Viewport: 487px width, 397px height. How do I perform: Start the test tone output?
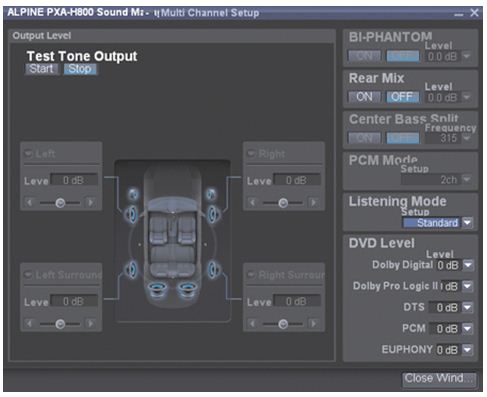41,69
